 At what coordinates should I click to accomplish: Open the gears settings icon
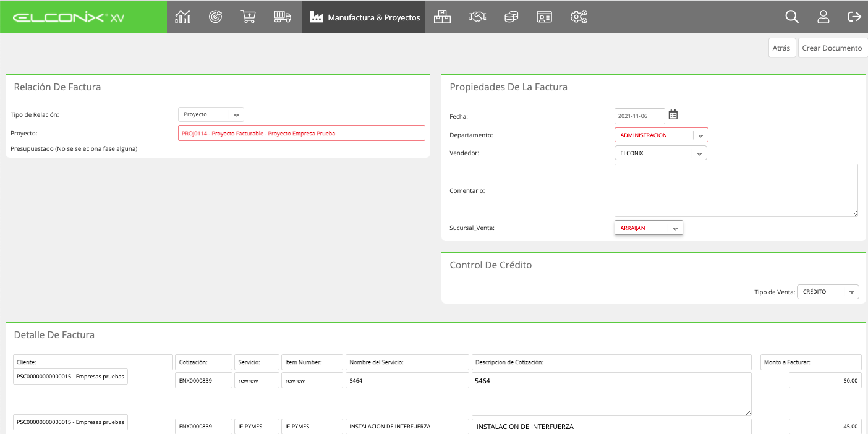579,17
